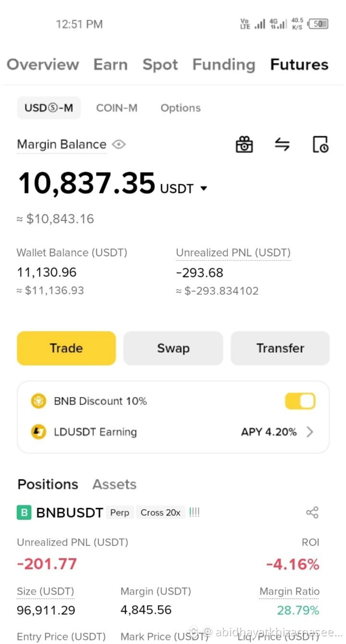Screen dimensions: 346x644
Task: Open the USDT currency dropdown arrow
Action: 204,189
